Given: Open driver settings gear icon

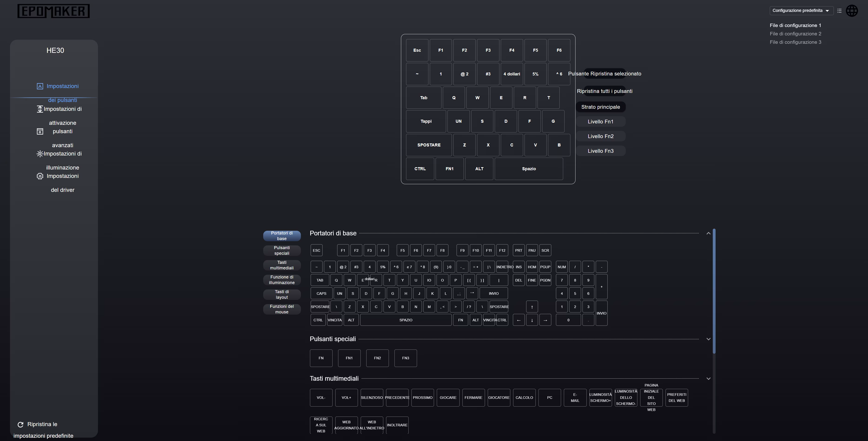Looking at the screenshot, I should 40,176.
